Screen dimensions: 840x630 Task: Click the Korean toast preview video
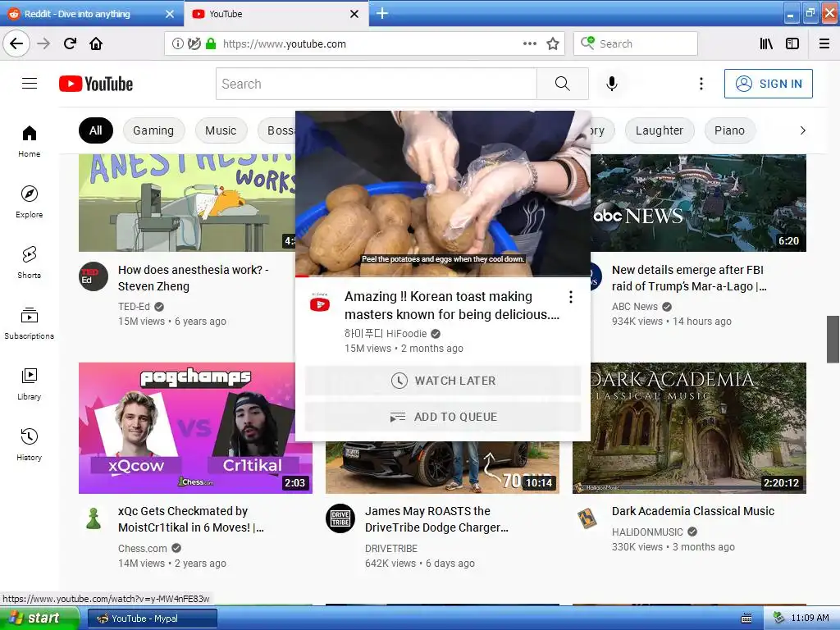pyautogui.click(x=443, y=194)
